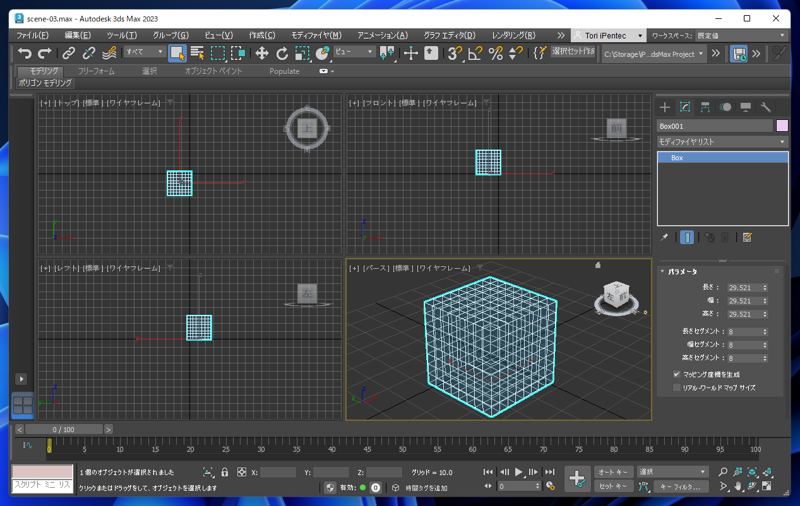
Task: Open the すべて selection filter dropdown
Action: [x=145, y=52]
